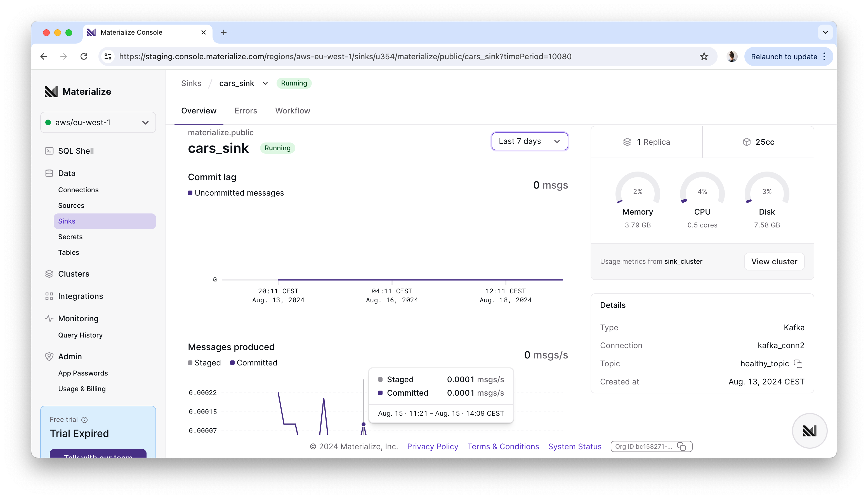Bookmark this page with the star icon

pyautogui.click(x=704, y=56)
